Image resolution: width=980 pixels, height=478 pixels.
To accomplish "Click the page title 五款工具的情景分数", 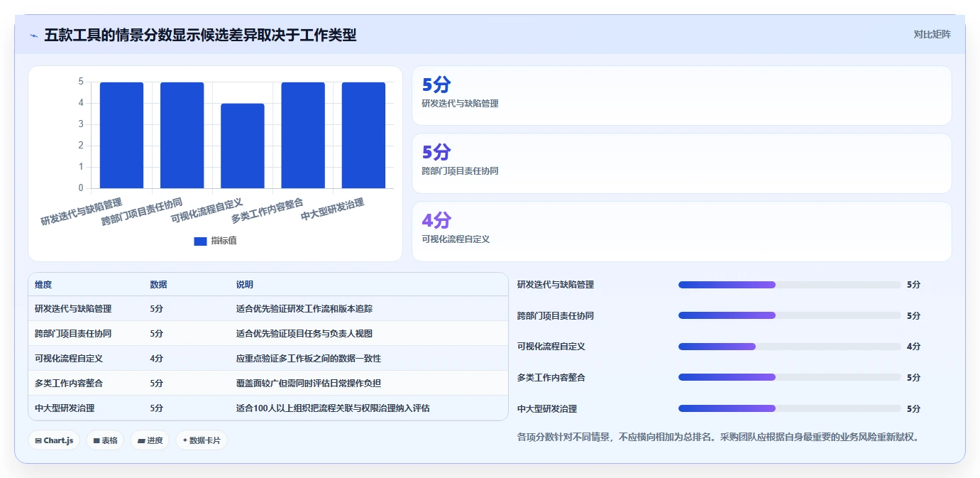I will click(x=200, y=35).
